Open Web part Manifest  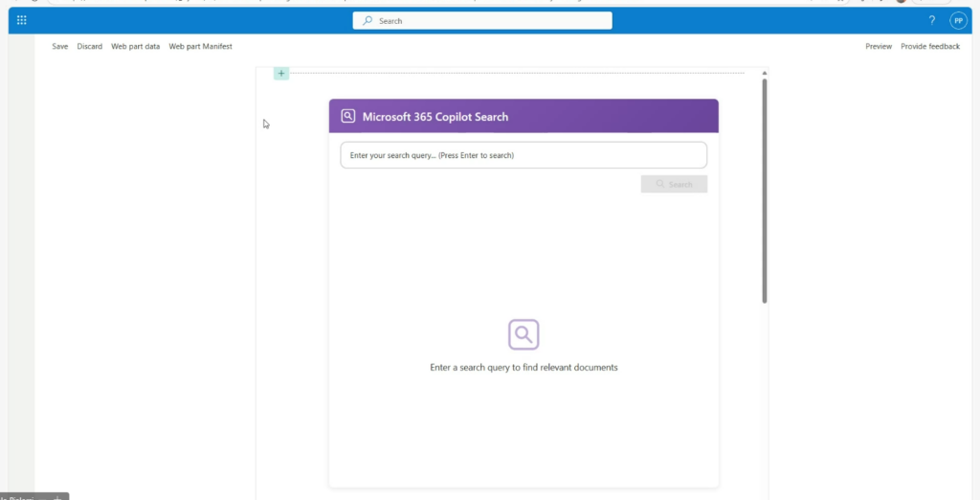coord(201,46)
